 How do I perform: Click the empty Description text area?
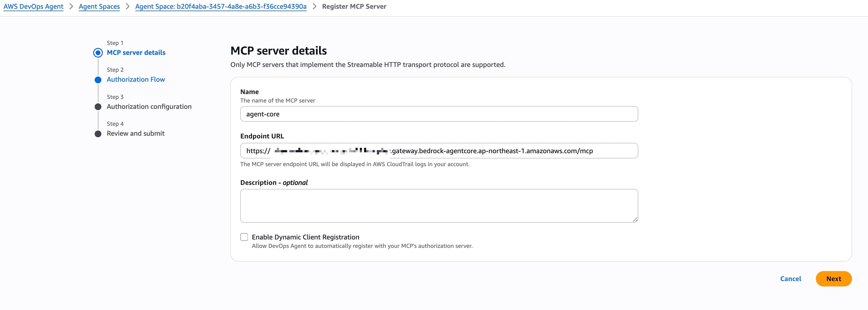click(x=438, y=206)
